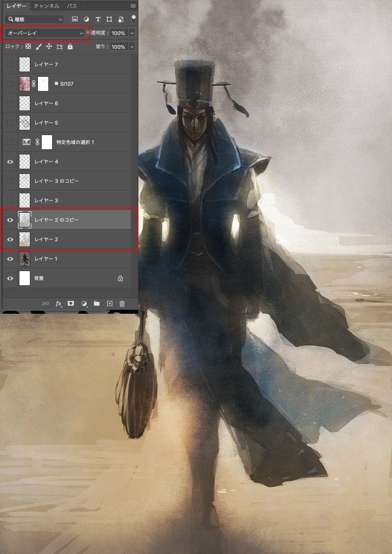Image resolution: width=392 pixels, height=554 pixels.
Task: Click the 不透明度 value field
Action: point(119,33)
